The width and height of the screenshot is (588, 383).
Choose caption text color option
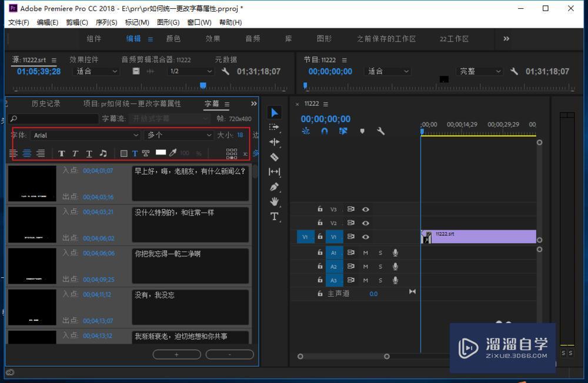point(135,153)
